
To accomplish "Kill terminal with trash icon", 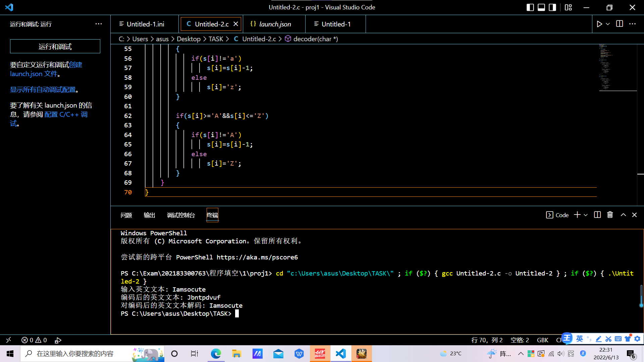I will coord(610,215).
